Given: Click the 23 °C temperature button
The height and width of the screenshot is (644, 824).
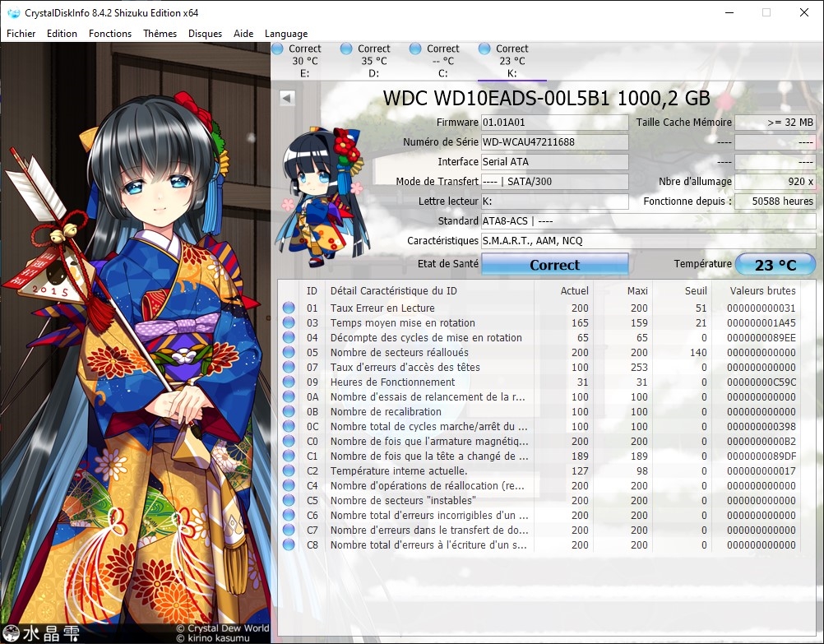Looking at the screenshot, I should point(775,265).
